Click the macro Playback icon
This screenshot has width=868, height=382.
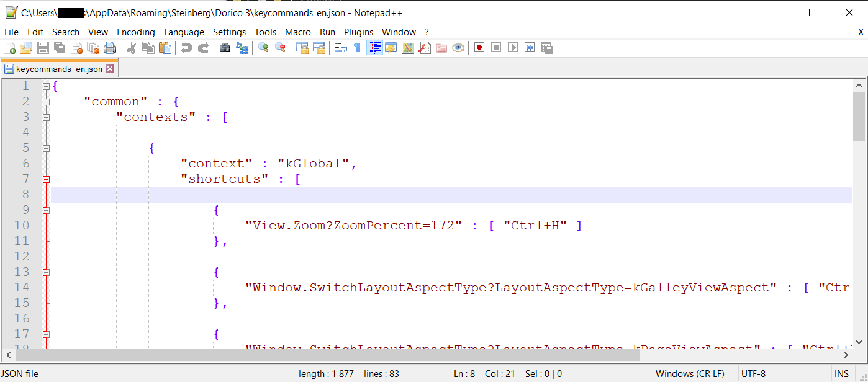[x=513, y=48]
